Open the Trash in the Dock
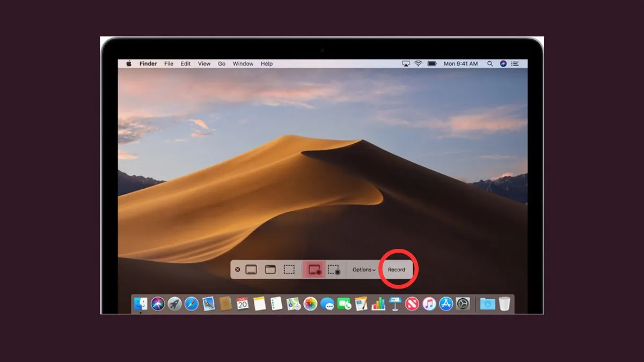 [504, 304]
